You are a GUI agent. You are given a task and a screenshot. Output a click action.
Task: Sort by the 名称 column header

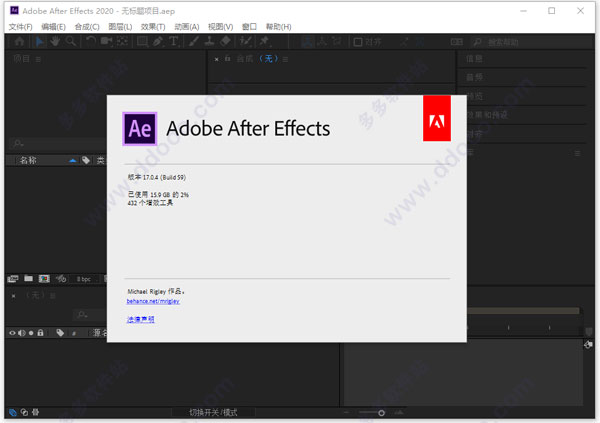tap(28, 160)
